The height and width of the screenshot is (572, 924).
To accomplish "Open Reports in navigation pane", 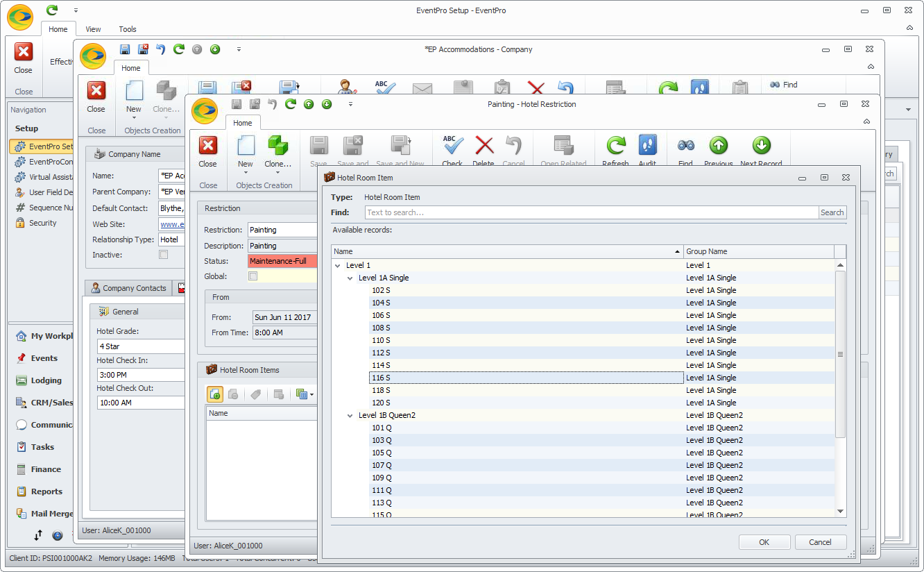I will [46, 491].
